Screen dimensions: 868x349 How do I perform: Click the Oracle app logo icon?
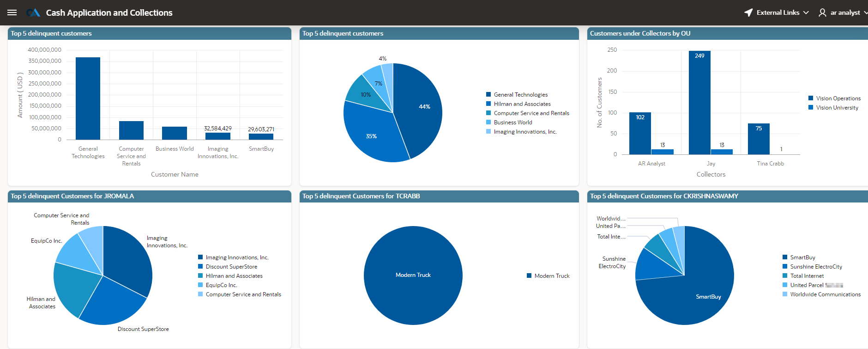(x=33, y=12)
